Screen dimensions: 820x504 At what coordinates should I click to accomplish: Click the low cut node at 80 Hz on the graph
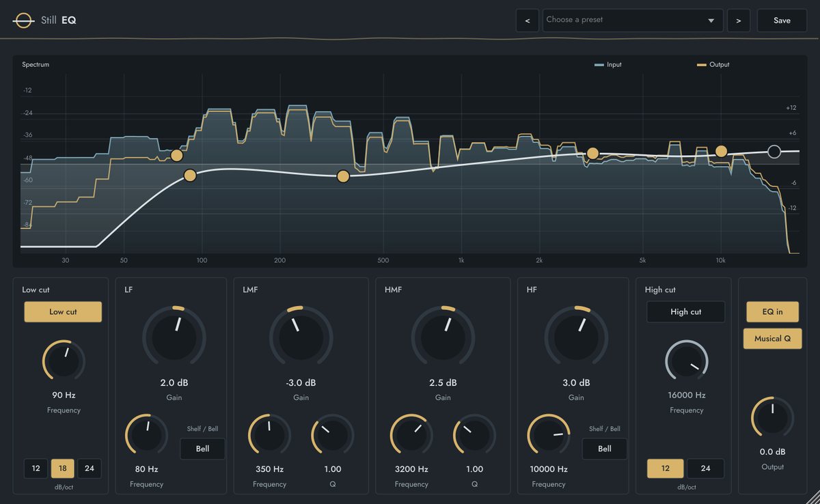[x=177, y=156]
